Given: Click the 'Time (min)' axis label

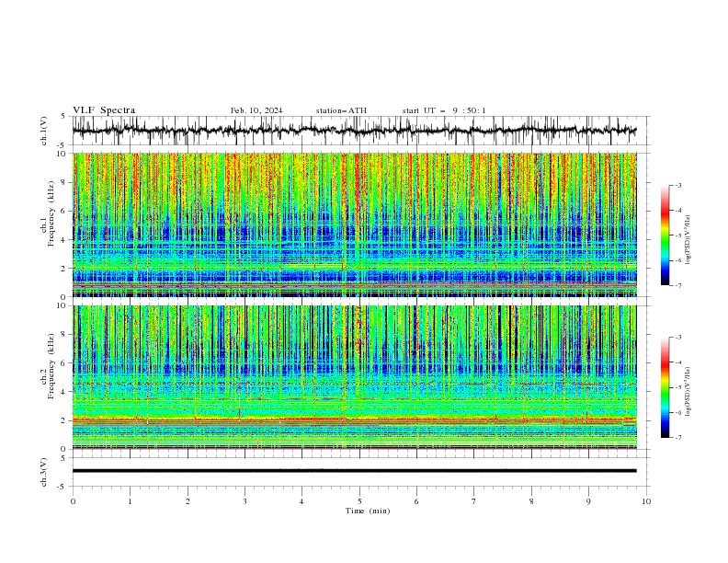Looking at the screenshot, I should (x=368, y=511).
